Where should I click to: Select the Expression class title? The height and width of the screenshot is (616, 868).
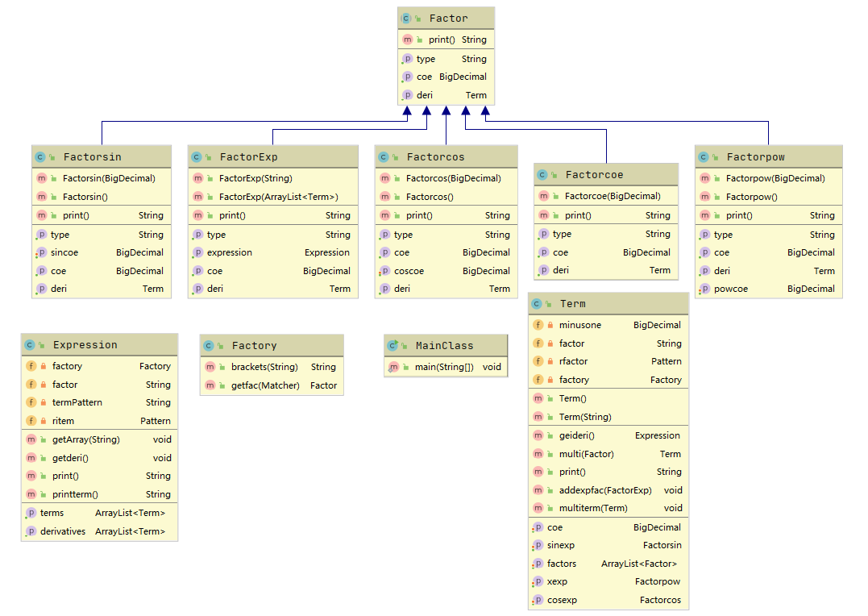point(85,344)
